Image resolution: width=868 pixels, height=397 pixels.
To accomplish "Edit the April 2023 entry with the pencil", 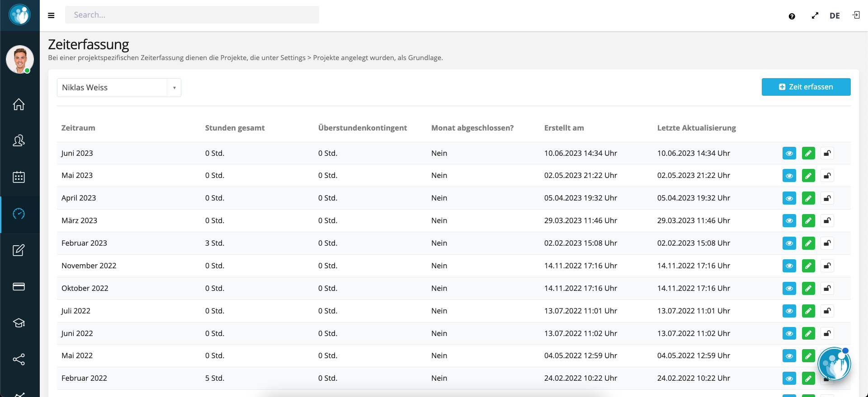I will (808, 198).
